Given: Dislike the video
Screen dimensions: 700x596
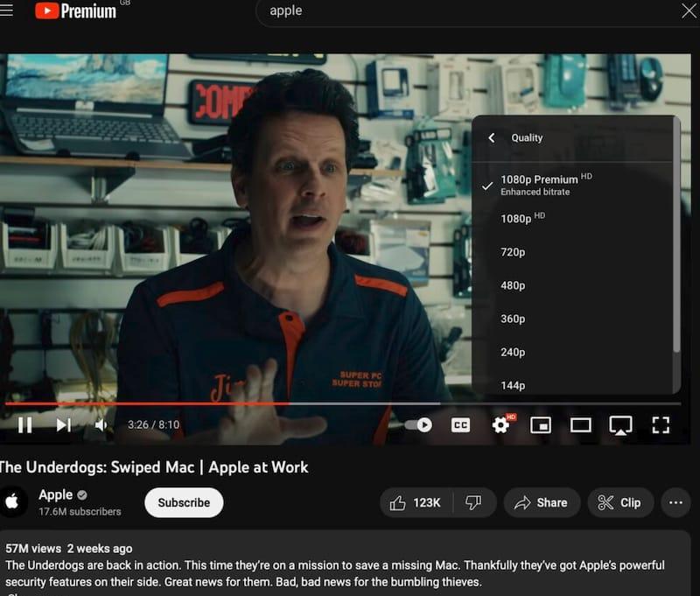Looking at the screenshot, I should point(474,502).
